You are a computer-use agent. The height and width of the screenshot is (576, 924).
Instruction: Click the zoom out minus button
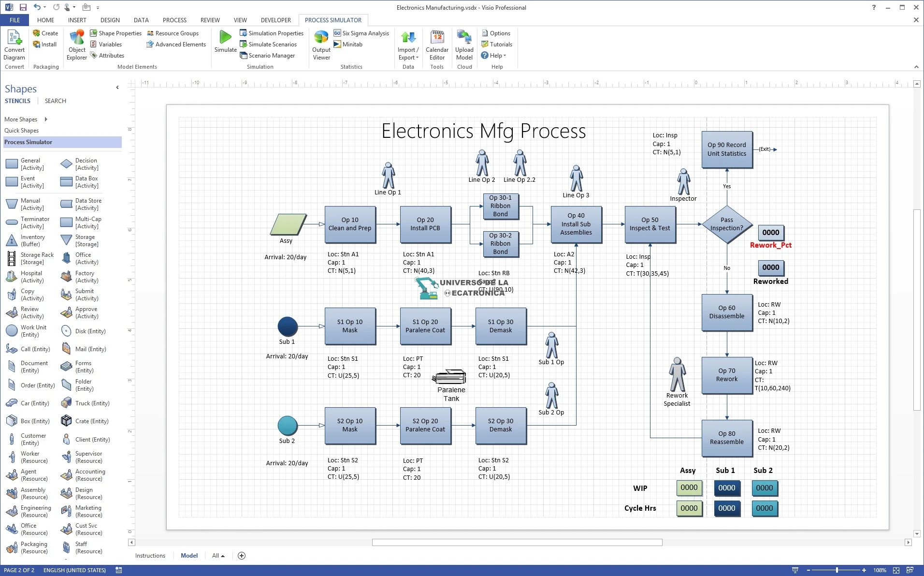[808, 570]
